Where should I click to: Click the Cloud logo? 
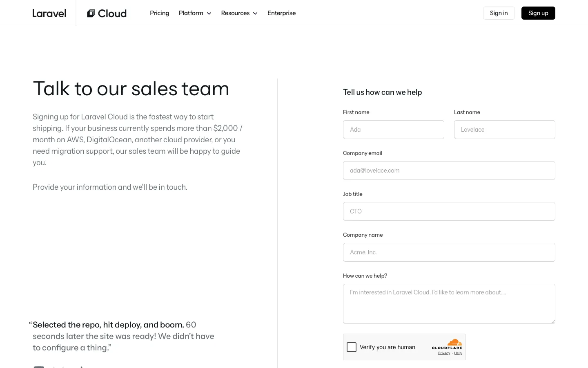coord(107,13)
